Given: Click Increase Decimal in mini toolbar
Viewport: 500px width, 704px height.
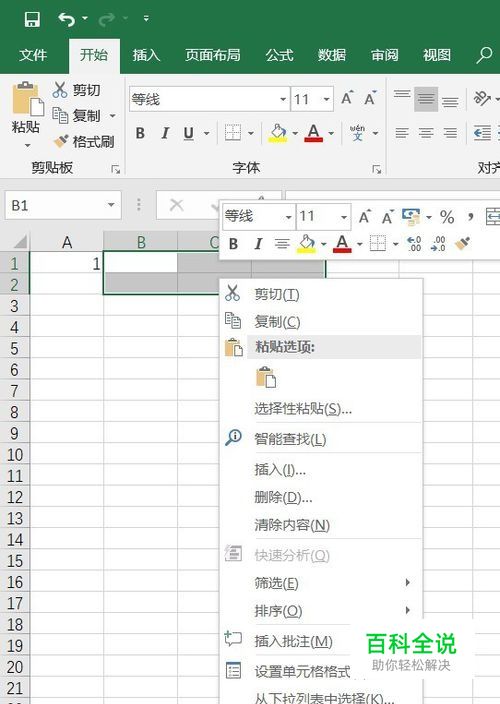Looking at the screenshot, I should [x=413, y=244].
